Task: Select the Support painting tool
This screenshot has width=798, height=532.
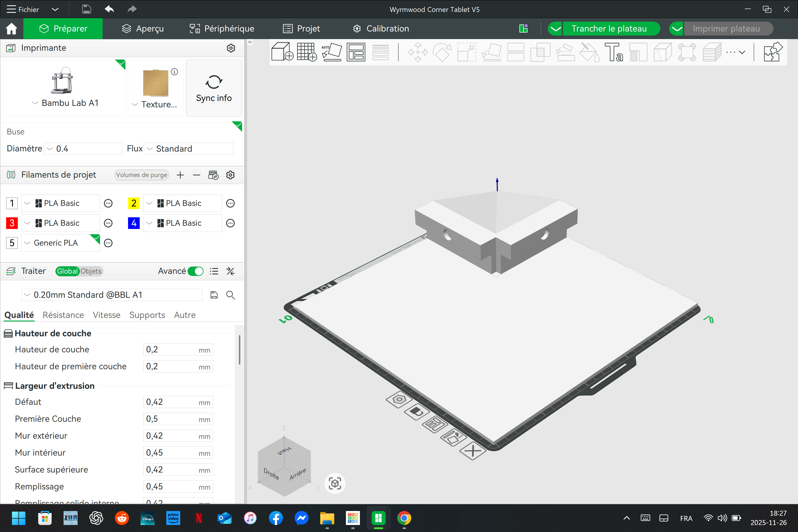Action: [x=565, y=52]
